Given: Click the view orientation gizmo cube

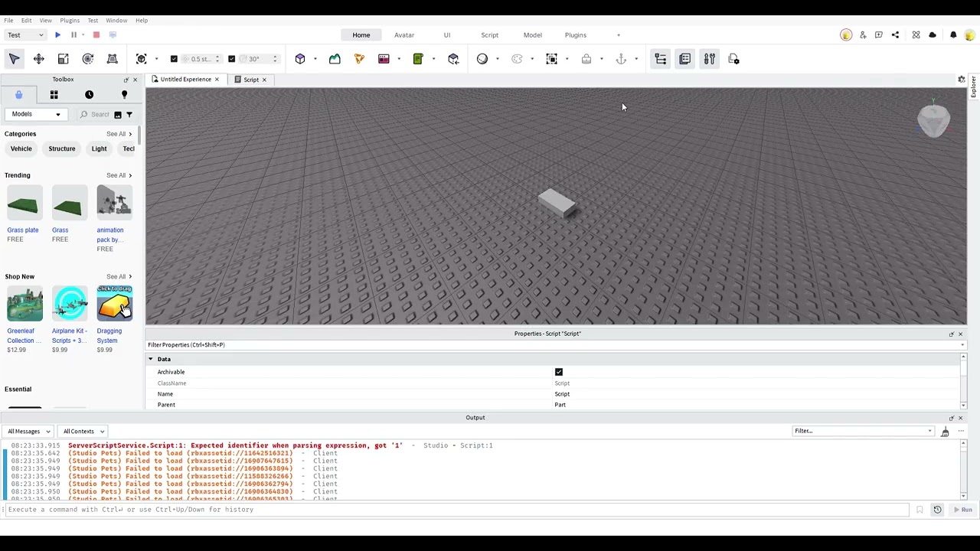Looking at the screenshot, I should point(933,119).
